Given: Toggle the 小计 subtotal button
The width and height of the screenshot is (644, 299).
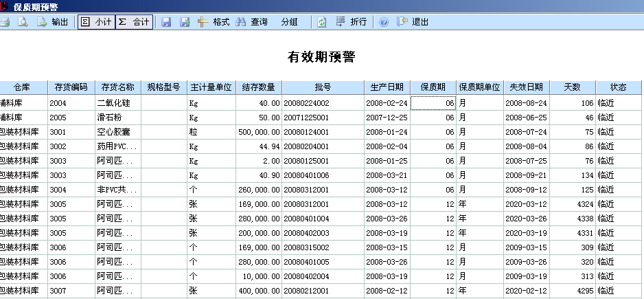Looking at the screenshot, I should click(96, 22).
